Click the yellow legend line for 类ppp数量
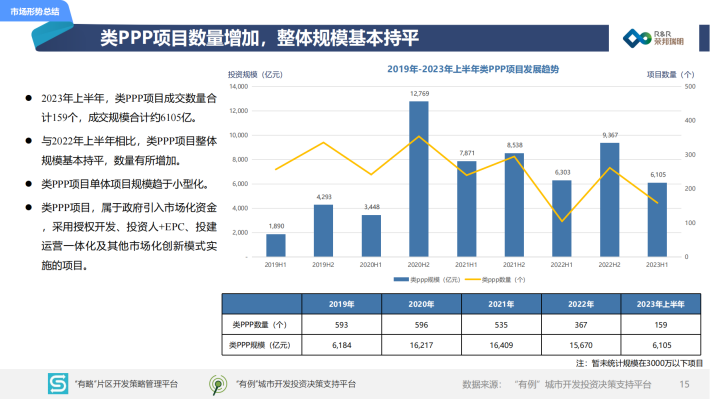The image size is (710, 399). pyautogui.click(x=472, y=279)
